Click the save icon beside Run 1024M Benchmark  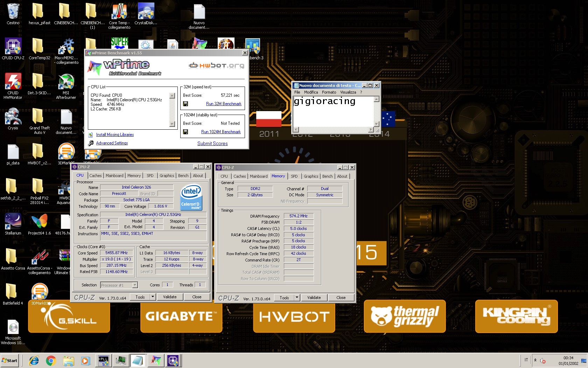185,132
